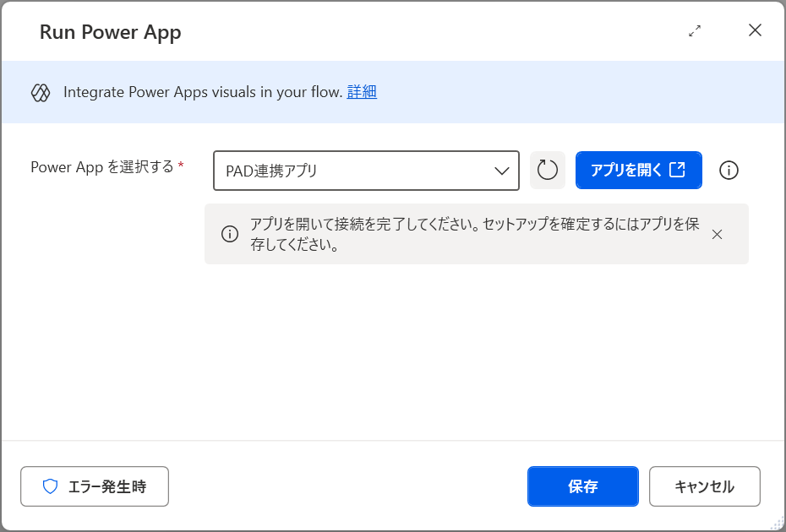This screenshot has height=532, width=786.
Task: Dismiss the connection info message
Action: tap(717, 235)
